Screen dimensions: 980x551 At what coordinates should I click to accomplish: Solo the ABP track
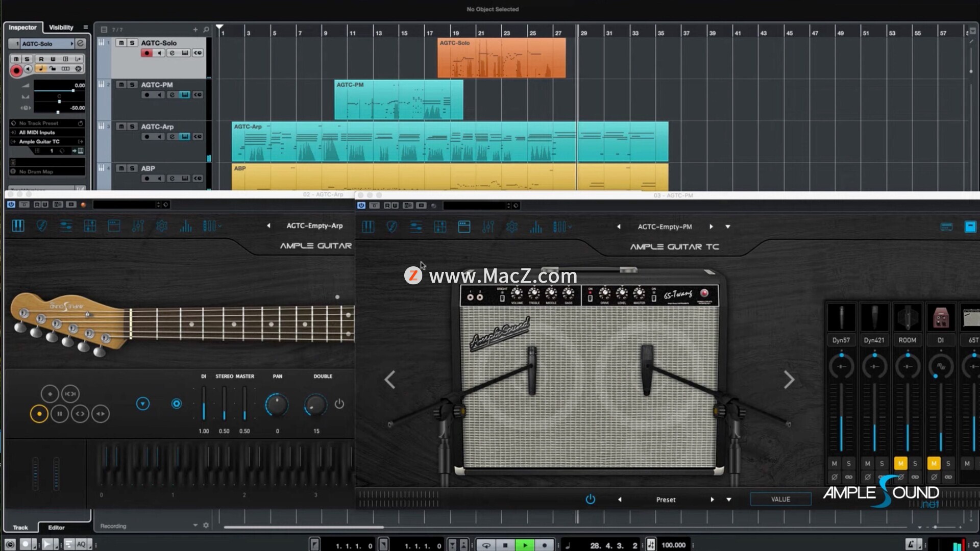[x=132, y=168]
